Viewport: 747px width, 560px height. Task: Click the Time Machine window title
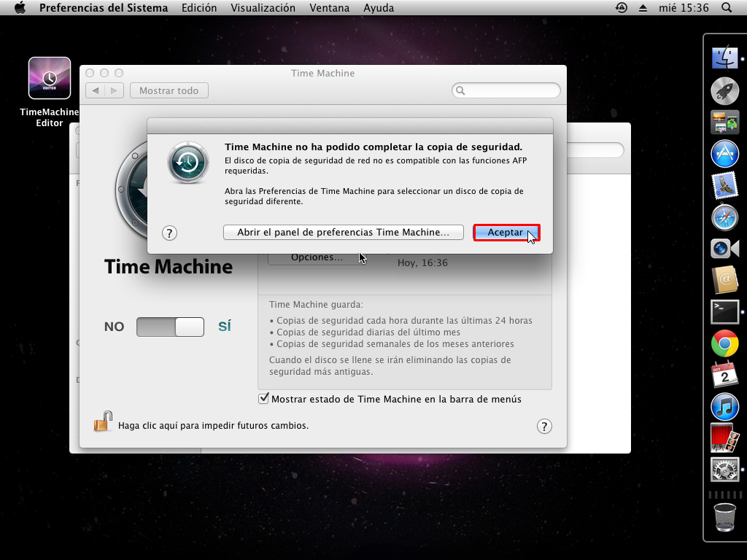click(323, 74)
